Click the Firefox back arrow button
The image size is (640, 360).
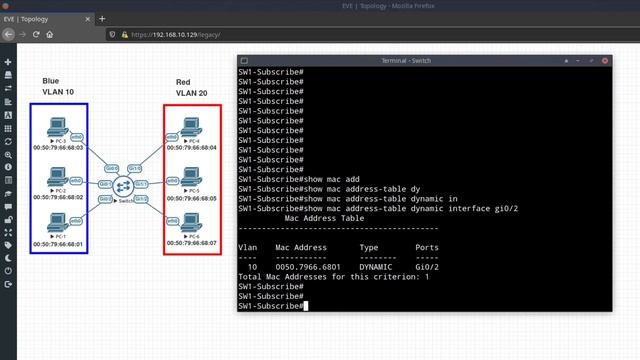pyautogui.click(x=8, y=35)
